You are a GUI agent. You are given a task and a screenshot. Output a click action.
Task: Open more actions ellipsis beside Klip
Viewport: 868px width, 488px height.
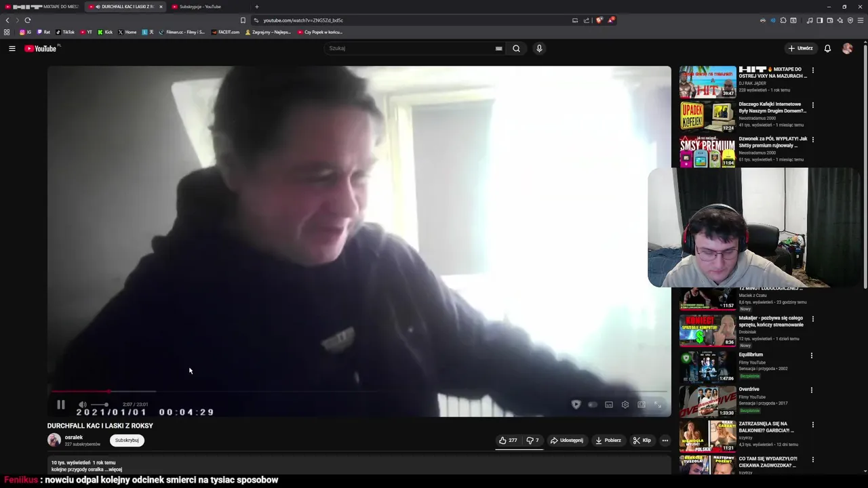click(x=665, y=440)
